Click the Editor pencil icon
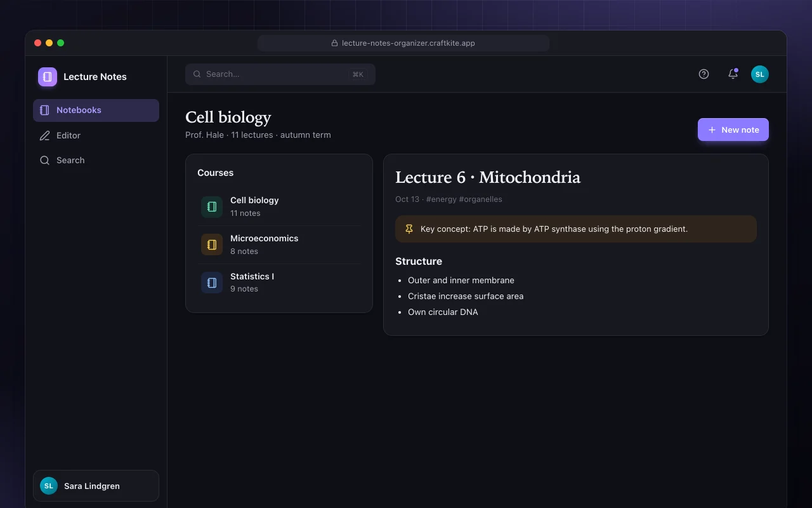The height and width of the screenshot is (508, 812). (x=44, y=135)
